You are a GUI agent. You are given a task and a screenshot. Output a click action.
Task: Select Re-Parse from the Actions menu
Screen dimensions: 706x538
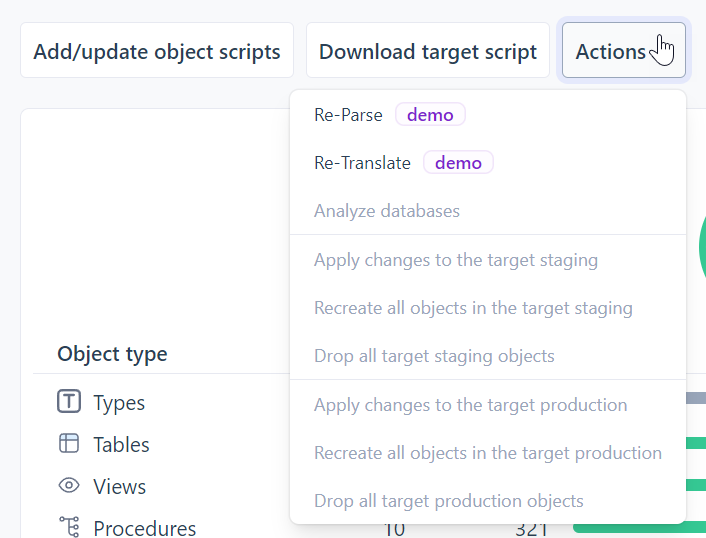348,115
